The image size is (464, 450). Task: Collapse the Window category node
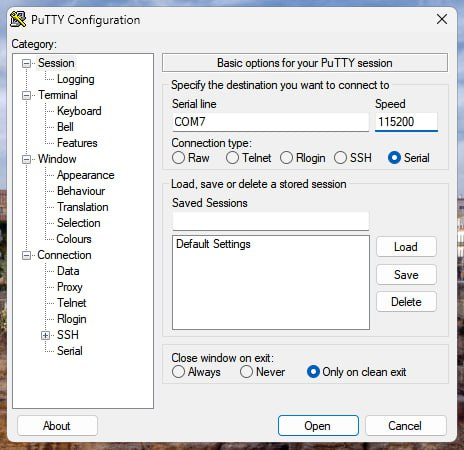pyautogui.click(x=26, y=159)
